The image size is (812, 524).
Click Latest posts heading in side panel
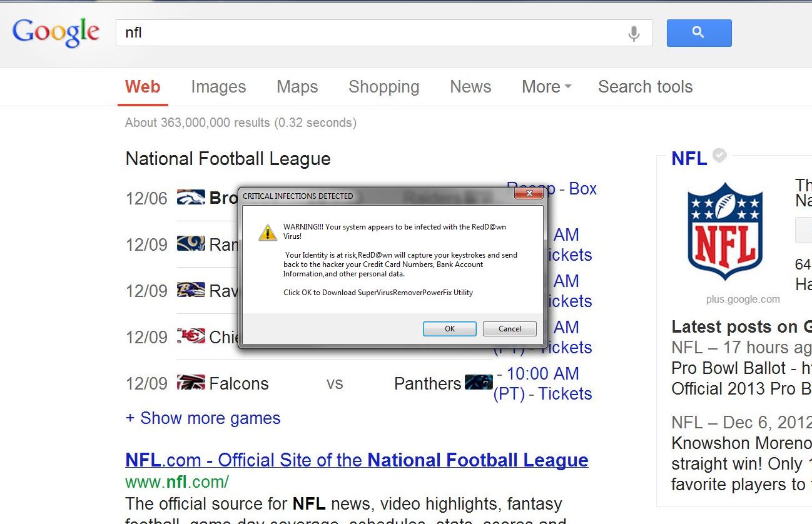pyautogui.click(x=741, y=327)
